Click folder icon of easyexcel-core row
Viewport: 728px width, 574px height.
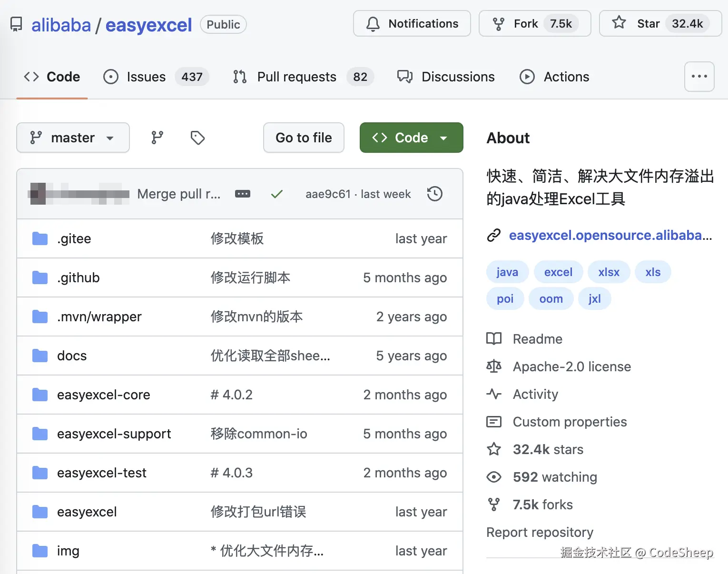pyautogui.click(x=40, y=395)
